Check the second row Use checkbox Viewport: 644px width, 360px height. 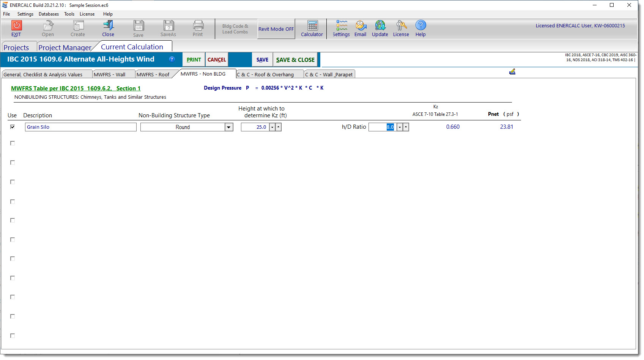[13, 143]
